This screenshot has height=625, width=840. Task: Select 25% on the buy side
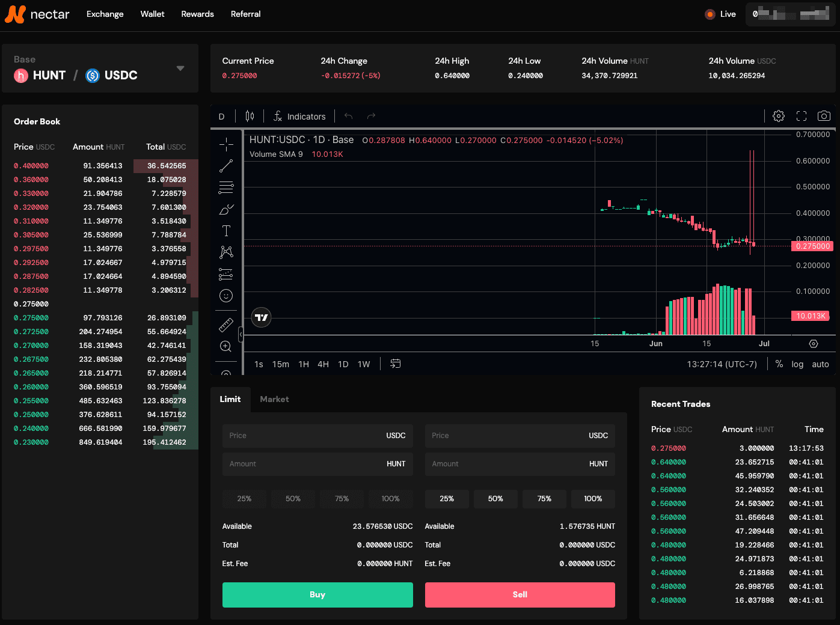[244, 499]
